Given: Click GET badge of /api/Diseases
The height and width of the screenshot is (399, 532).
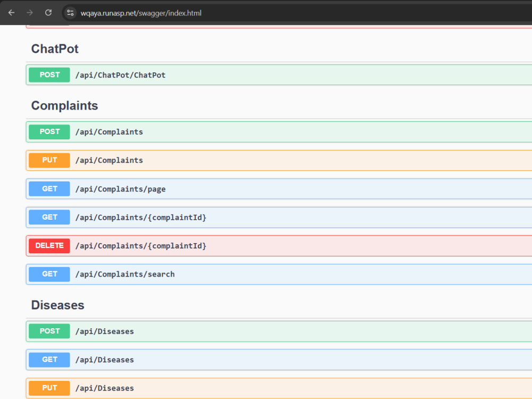Looking at the screenshot, I should [x=49, y=360].
